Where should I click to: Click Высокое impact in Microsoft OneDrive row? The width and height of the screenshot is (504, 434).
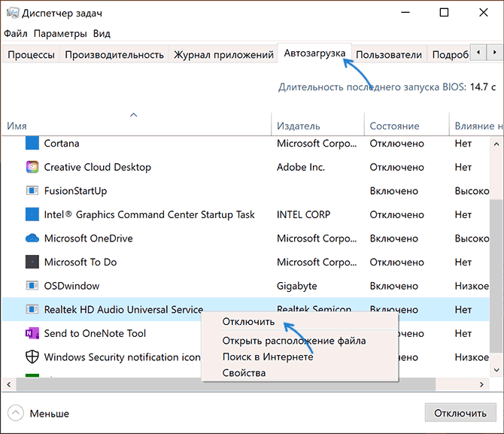472,238
